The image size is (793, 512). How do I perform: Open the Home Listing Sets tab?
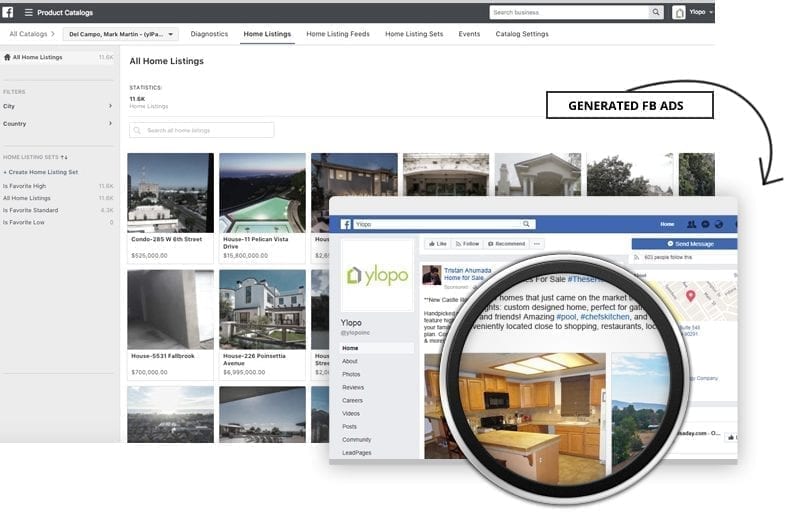point(414,34)
